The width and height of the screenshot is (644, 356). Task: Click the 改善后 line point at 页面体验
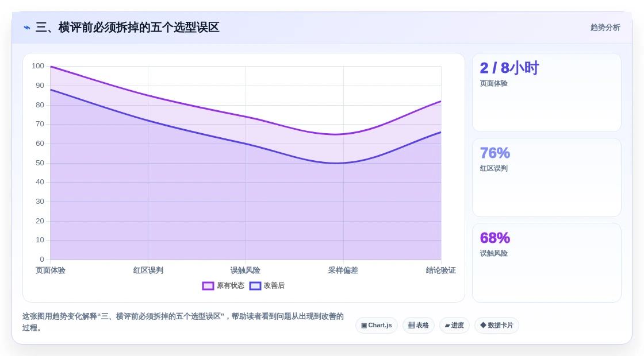(51, 90)
